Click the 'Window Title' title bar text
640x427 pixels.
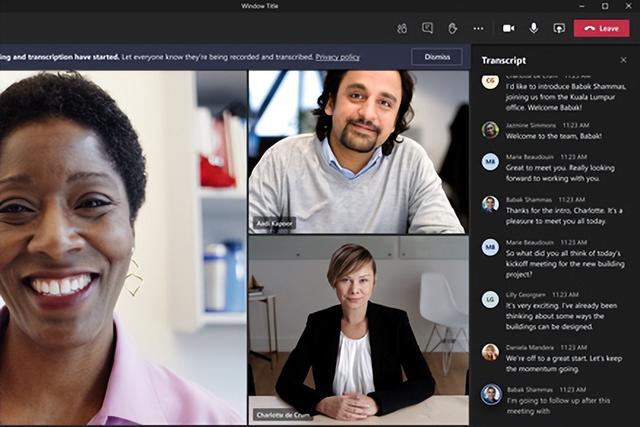[x=259, y=6]
